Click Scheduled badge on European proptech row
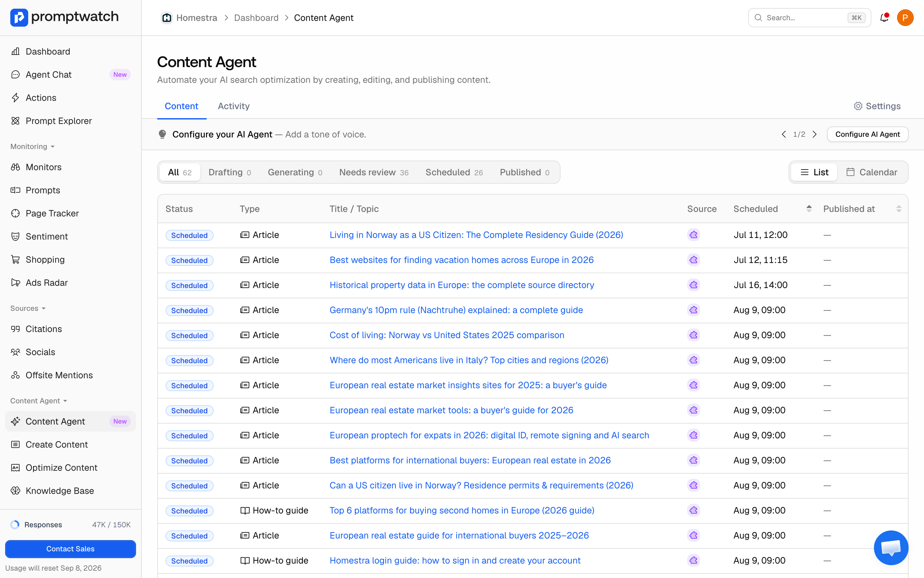This screenshot has width=924, height=578. click(x=189, y=435)
